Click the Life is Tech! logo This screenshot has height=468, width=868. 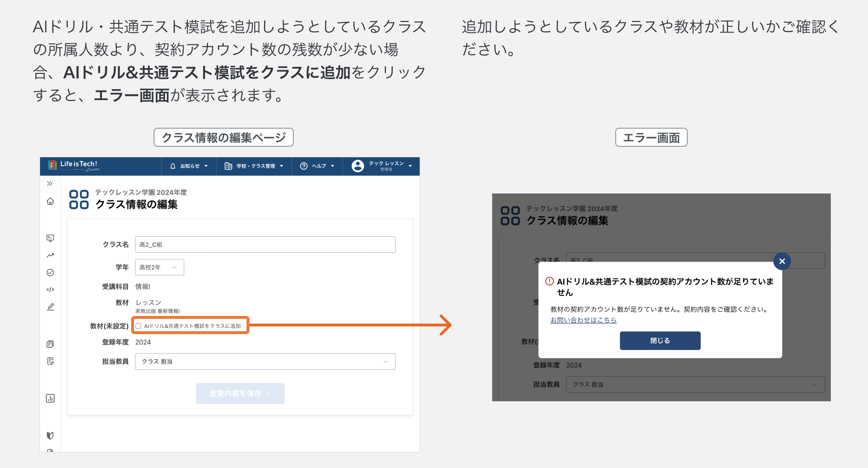[73, 165]
